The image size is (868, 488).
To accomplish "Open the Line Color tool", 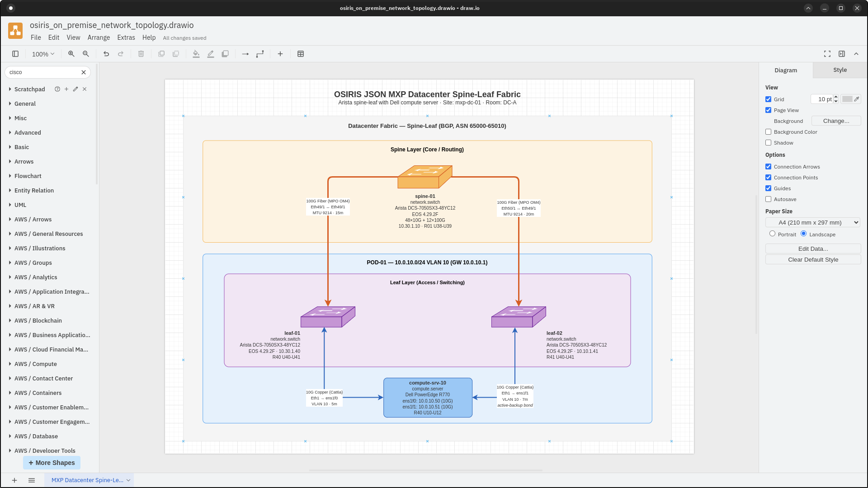I will pyautogui.click(x=210, y=54).
